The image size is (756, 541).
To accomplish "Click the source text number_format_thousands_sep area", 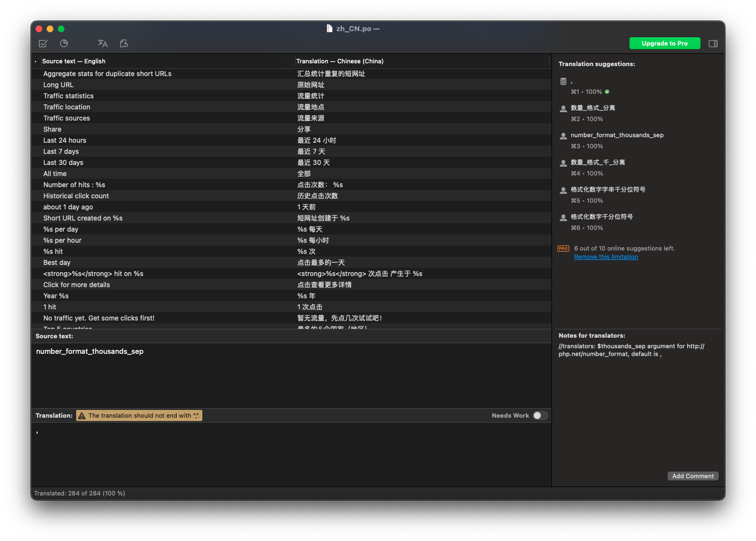I will coord(291,375).
